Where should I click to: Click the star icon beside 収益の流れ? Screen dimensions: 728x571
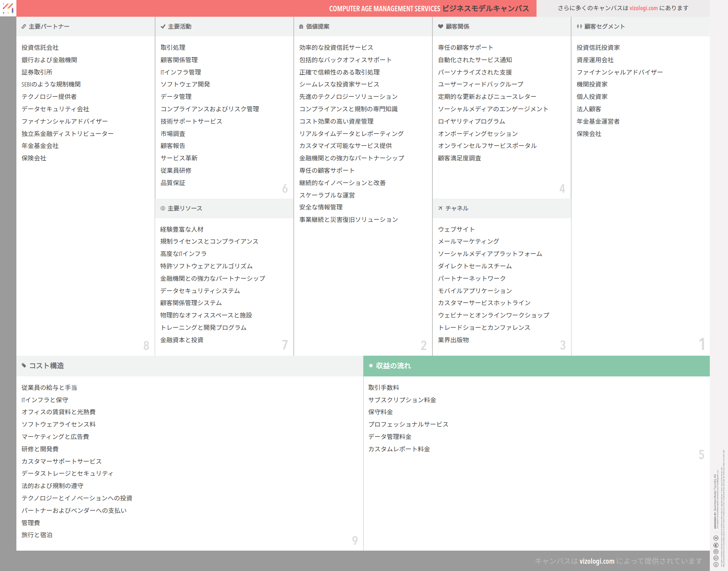[371, 366]
